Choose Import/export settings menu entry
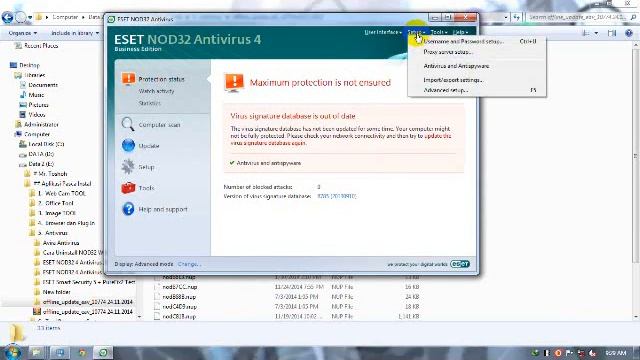Image resolution: width=640 pixels, height=360 pixels. pyautogui.click(x=477, y=80)
